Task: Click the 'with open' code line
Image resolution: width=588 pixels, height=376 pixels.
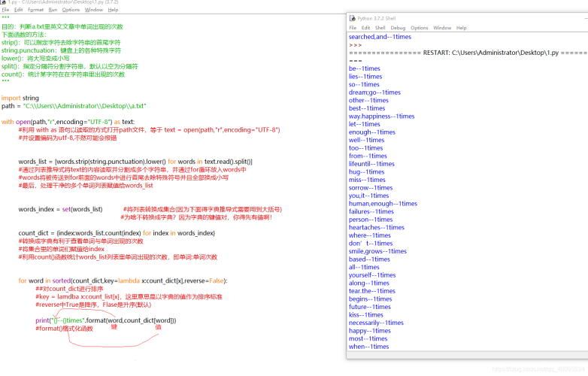Action: (x=68, y=122)
